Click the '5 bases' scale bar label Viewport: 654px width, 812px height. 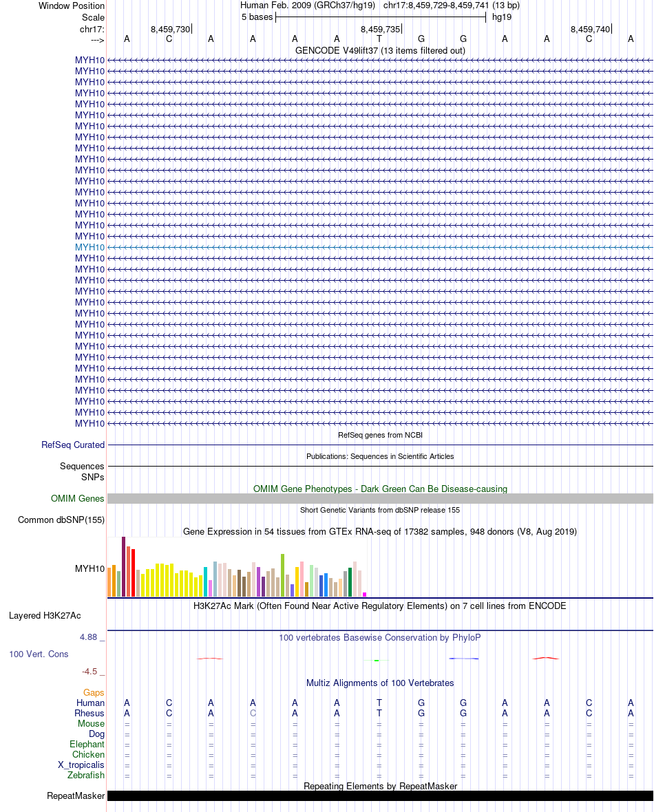(257, 17)
